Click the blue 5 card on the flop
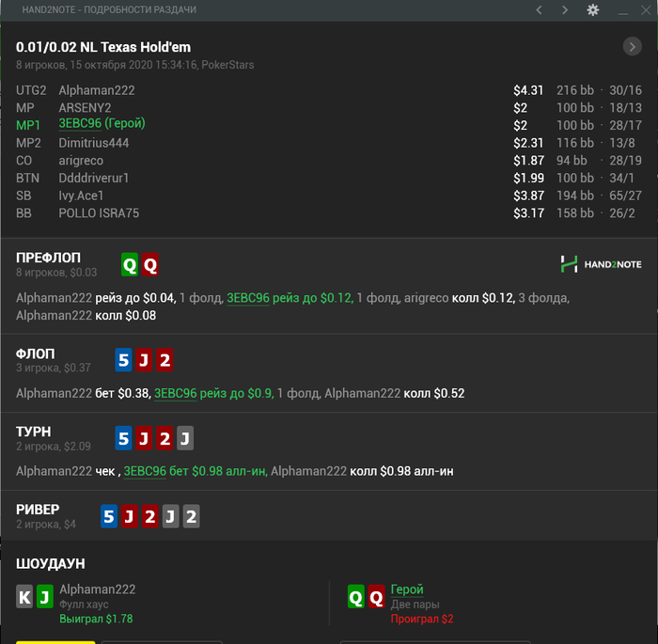The width and height of the screenshot is (658, 644). point(123,360)
